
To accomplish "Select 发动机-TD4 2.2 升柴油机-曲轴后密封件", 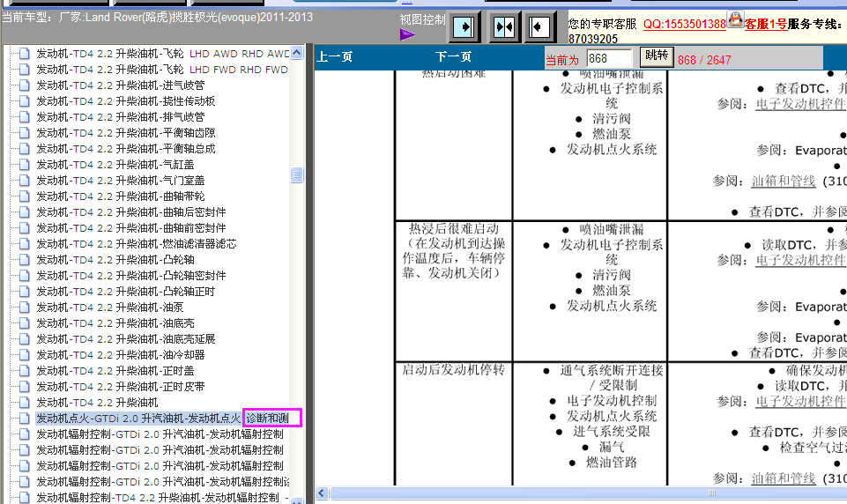I will coord(131,212).
